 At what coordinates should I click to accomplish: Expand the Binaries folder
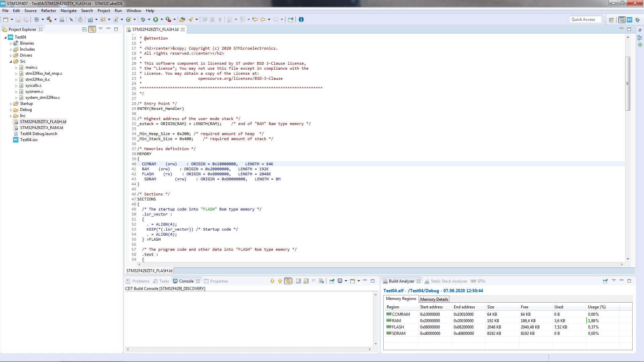11,43
